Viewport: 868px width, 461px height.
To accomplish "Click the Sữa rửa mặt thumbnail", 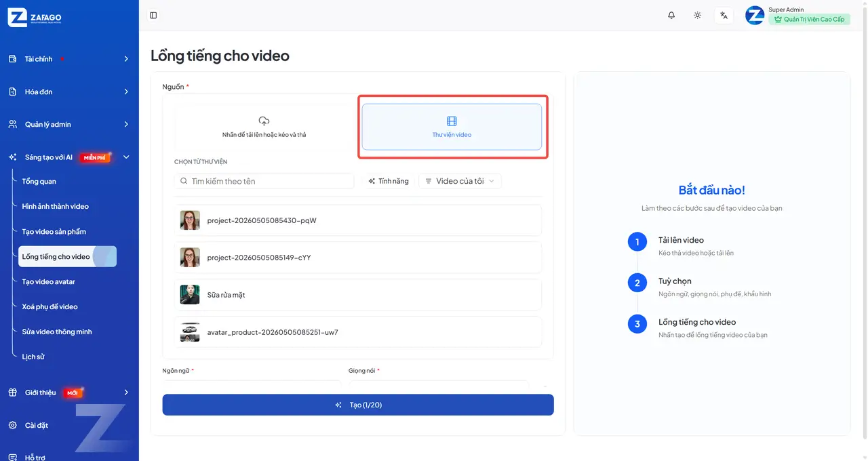I will (x=190, y=295).
